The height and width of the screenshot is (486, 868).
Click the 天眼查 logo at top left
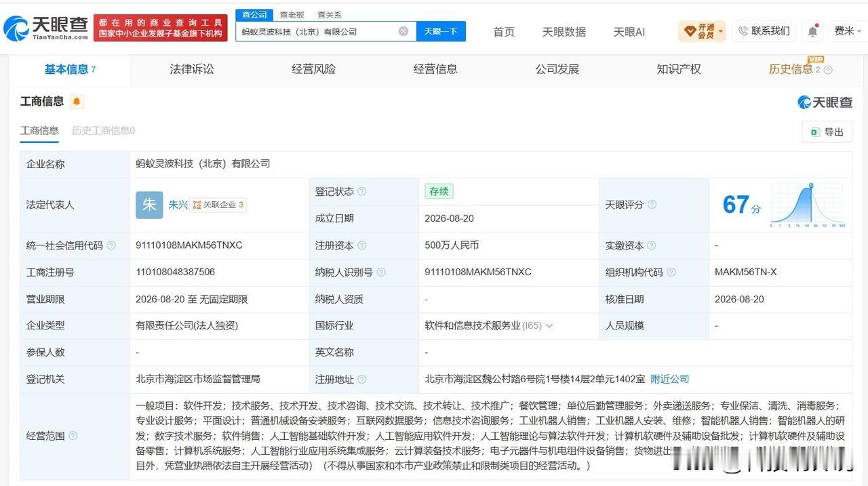click(x=45, y=27)
